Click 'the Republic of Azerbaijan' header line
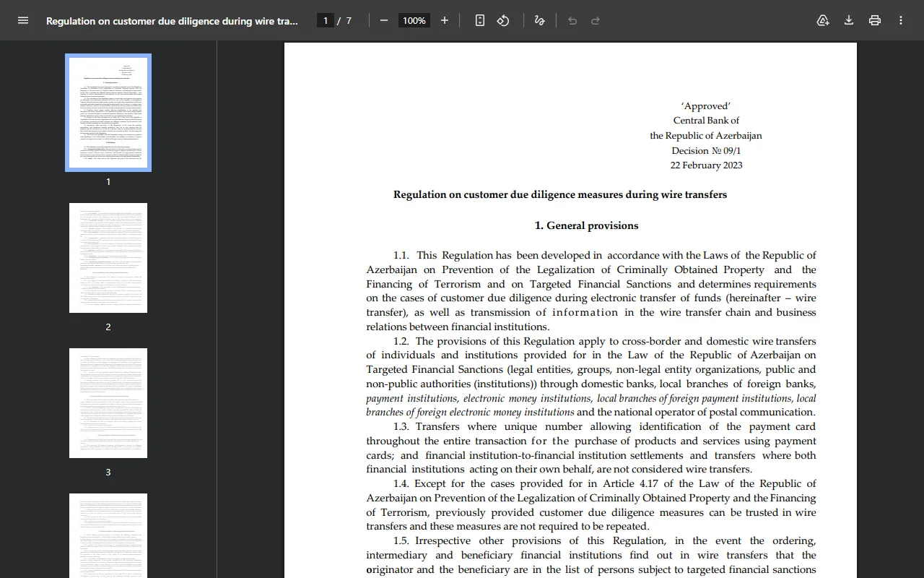 [x=706, y=135]
